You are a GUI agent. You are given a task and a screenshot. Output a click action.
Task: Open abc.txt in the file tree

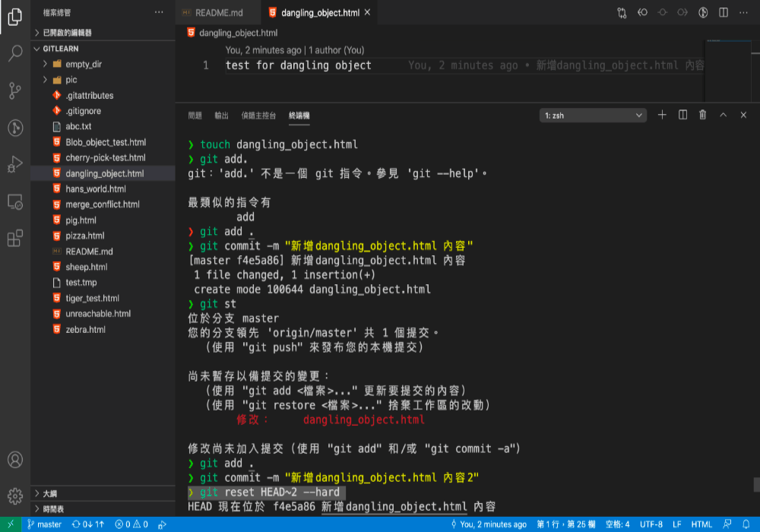coord(103,126)
